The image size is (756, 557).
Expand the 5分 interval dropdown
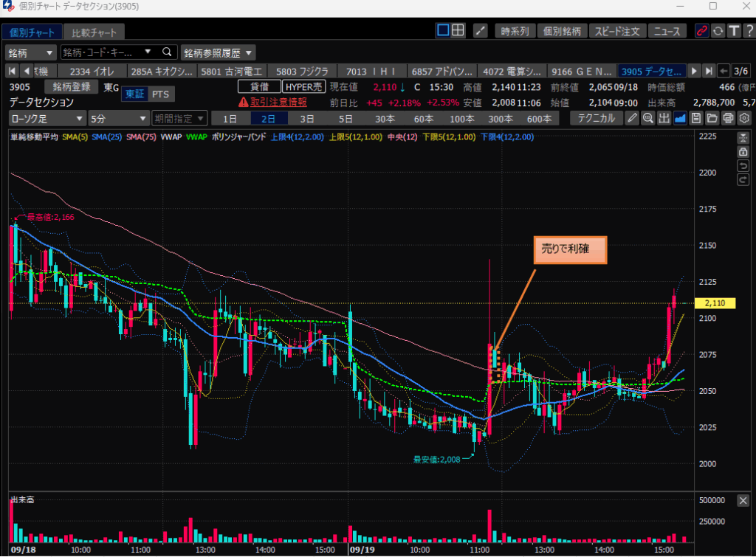(117, 119)
